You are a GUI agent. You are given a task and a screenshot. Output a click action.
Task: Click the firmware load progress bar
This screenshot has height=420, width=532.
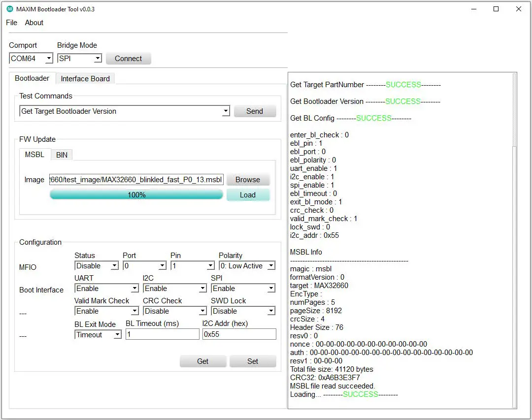[136, 194]
